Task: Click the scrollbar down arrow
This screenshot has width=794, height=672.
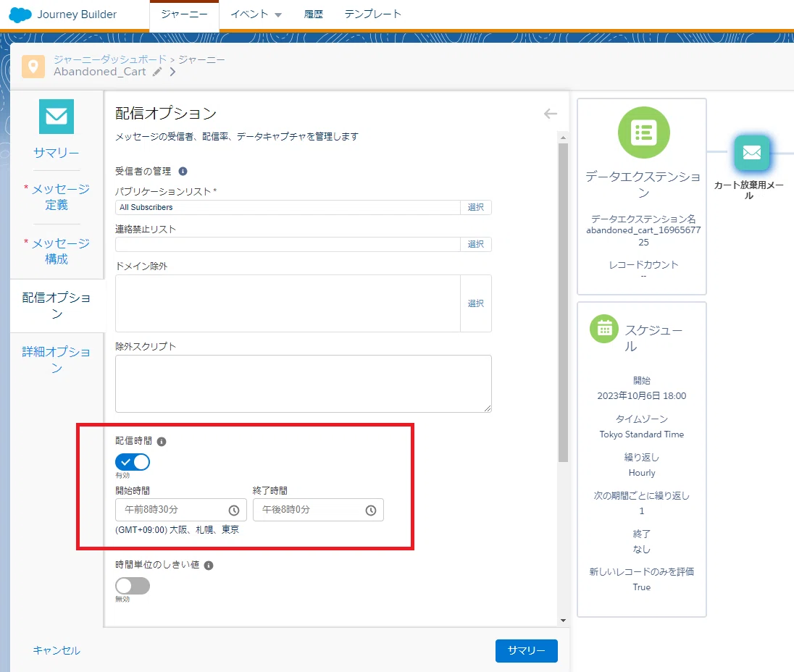Action: 563,621
